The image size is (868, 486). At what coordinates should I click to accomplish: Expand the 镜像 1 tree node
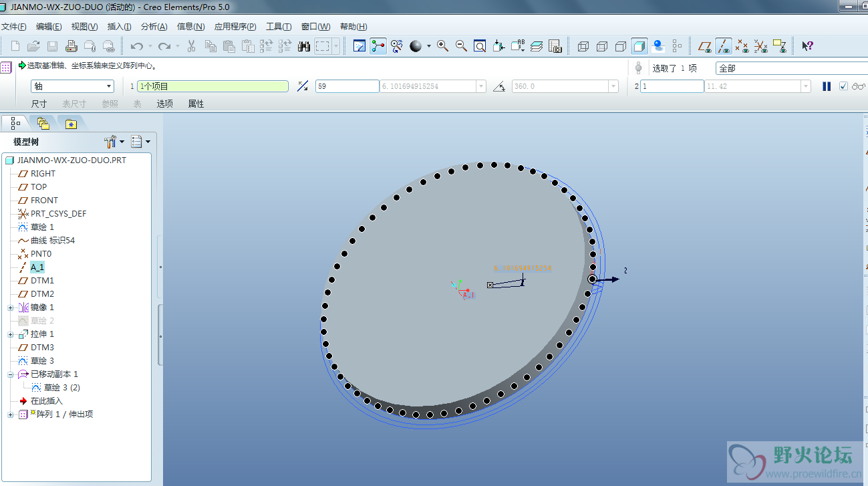point(11,308)
